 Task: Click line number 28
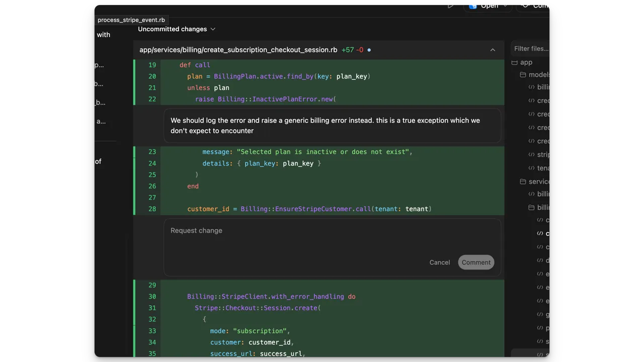click(152, 209)
